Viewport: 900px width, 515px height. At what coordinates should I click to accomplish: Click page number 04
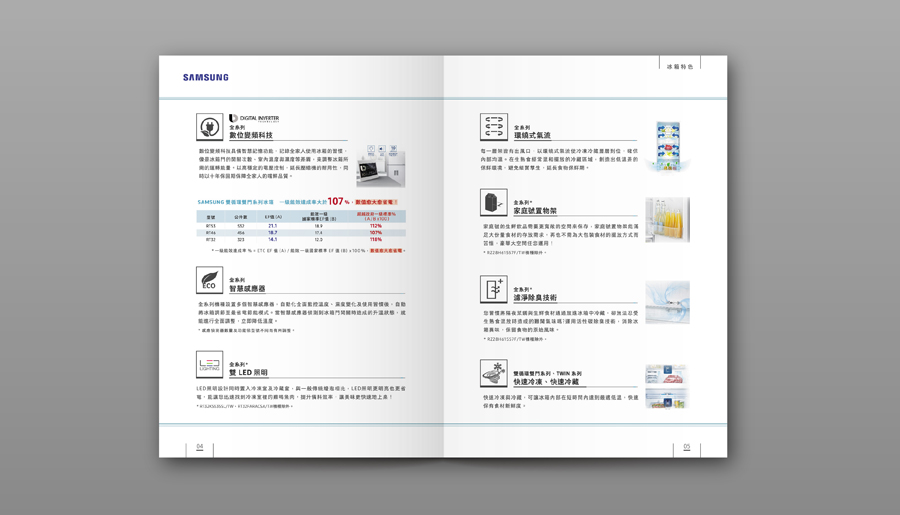coord(200,447)
